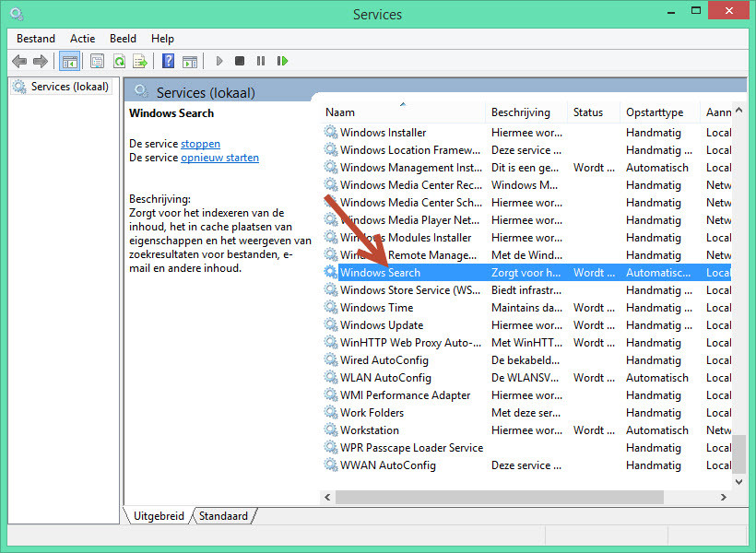Click gear icon beside WMI Performance Adapter
Viewport: 756px width, 553px height.
coord(331,394)
